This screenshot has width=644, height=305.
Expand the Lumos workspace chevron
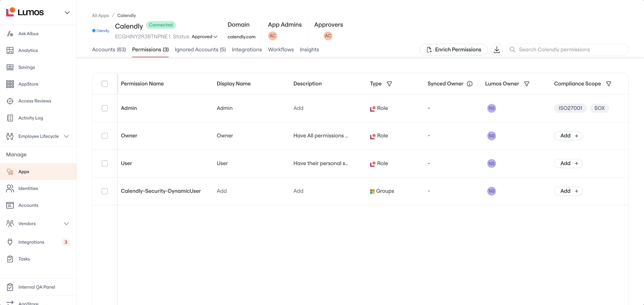click(67, 12)
